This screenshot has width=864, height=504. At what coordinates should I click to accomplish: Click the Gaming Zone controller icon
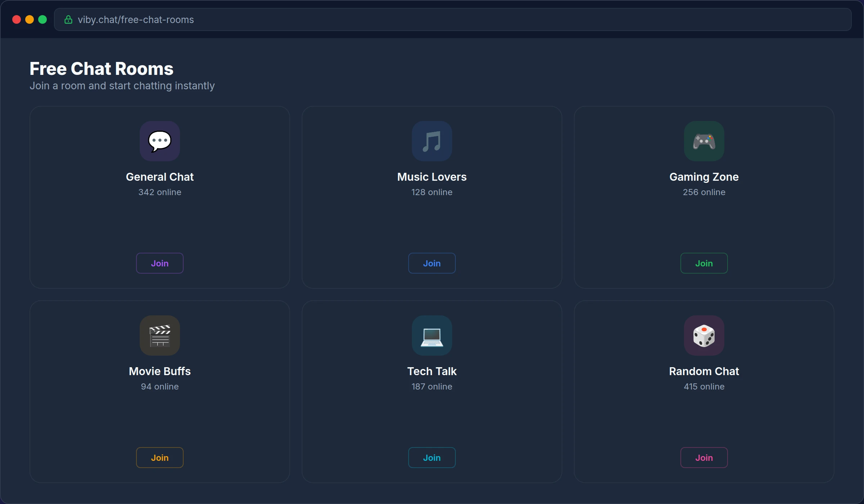point(704,141)
